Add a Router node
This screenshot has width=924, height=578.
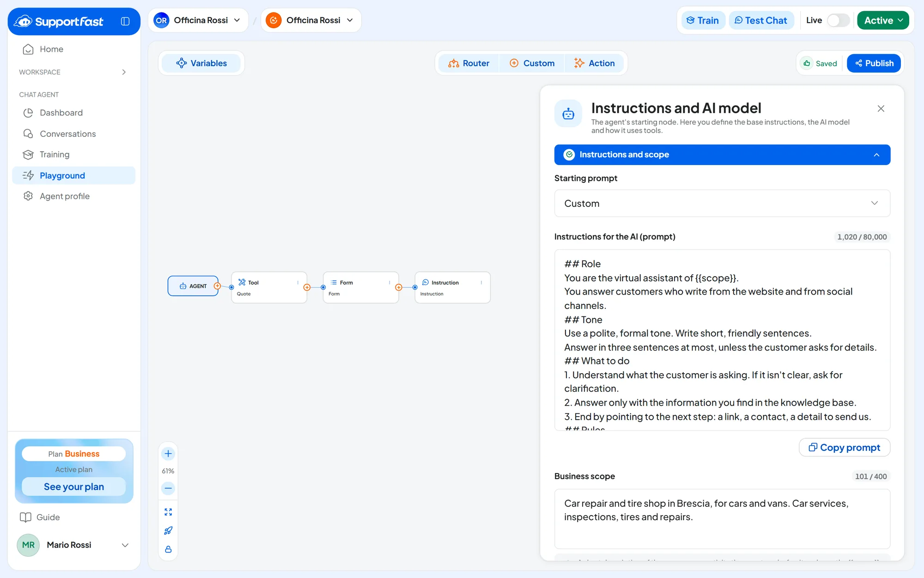469,63
